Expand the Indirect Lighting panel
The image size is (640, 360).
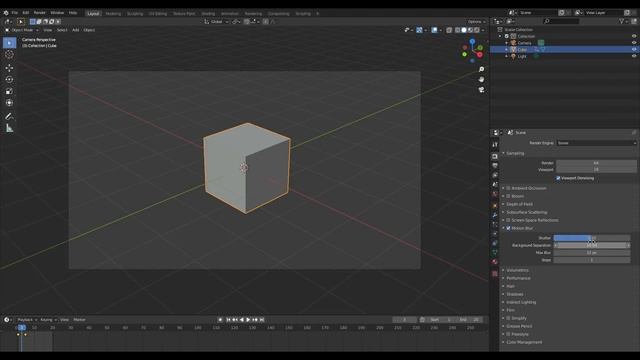coord(521,302)
